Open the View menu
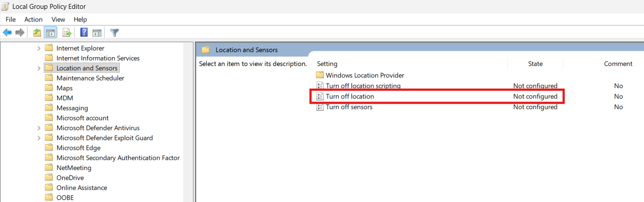Screen dimensions: 644x202 click(58, 19)
